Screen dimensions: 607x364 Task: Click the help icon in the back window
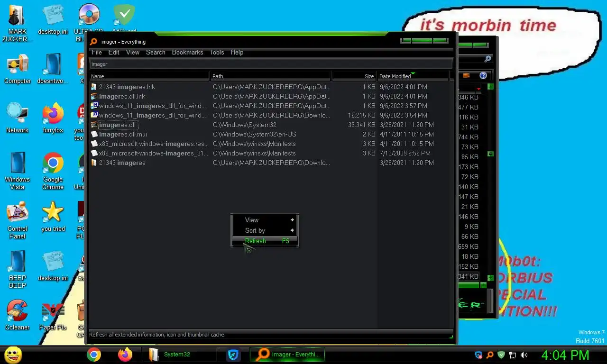coord(483,75)
